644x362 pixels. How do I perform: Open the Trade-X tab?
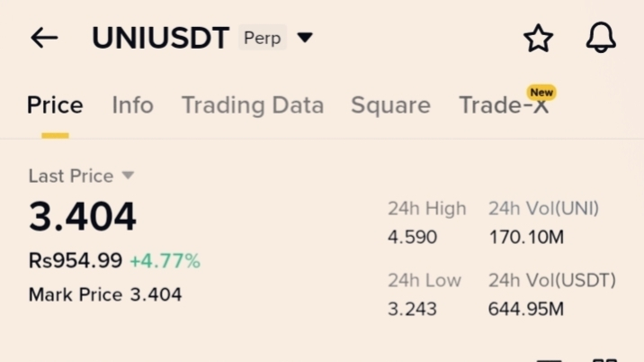pyautogui.click(x=502, y=106)
